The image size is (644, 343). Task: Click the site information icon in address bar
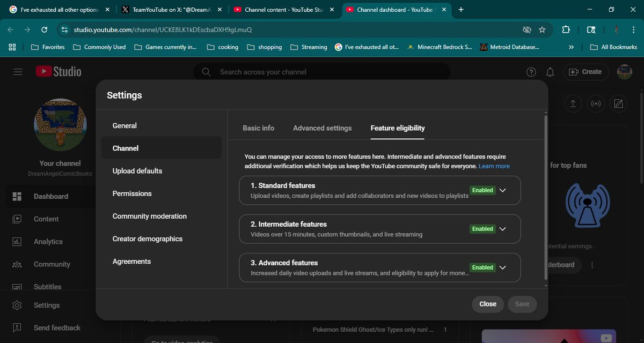pyautogui.click(x=64, y=29)
